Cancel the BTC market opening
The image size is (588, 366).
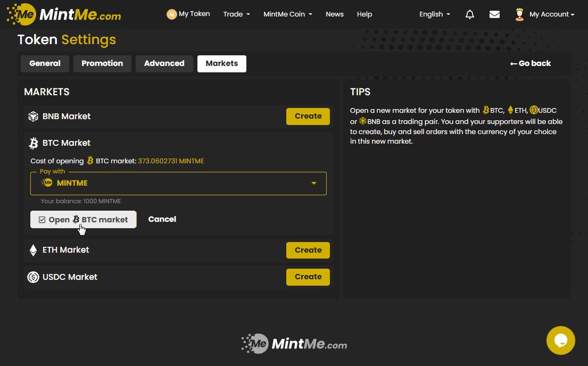[162, 219]
